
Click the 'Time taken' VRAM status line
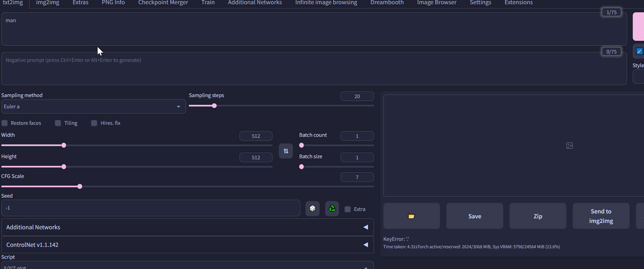[x=472, y=247]
